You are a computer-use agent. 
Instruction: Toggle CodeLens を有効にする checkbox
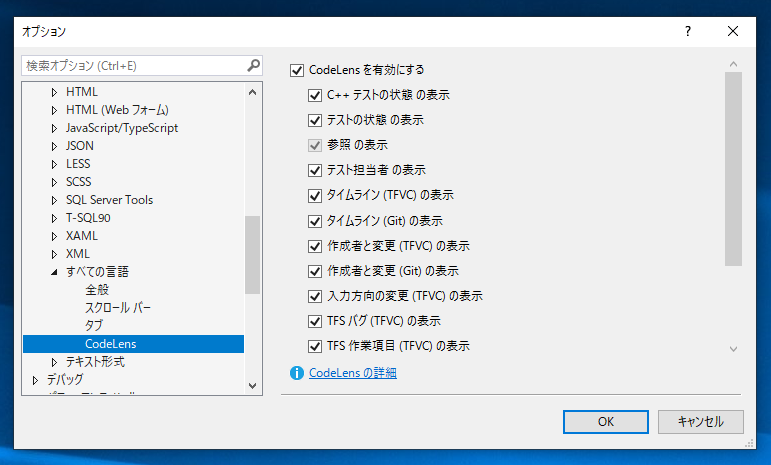tap(297, 70)
